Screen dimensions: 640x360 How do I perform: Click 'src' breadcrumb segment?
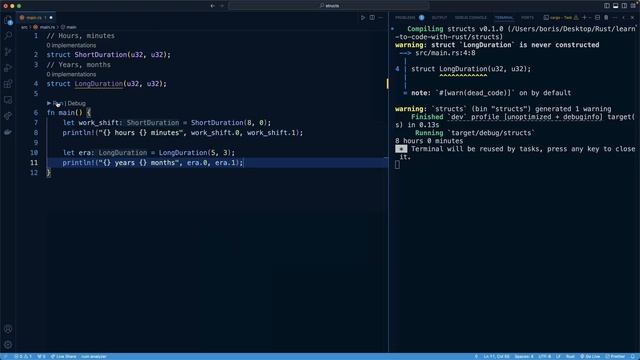(24, 27)
